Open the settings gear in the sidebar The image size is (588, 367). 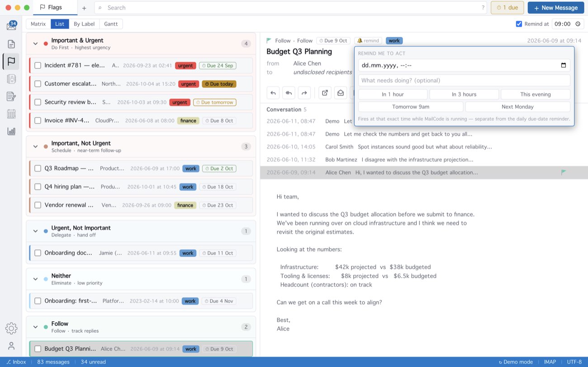click(11, 329)
